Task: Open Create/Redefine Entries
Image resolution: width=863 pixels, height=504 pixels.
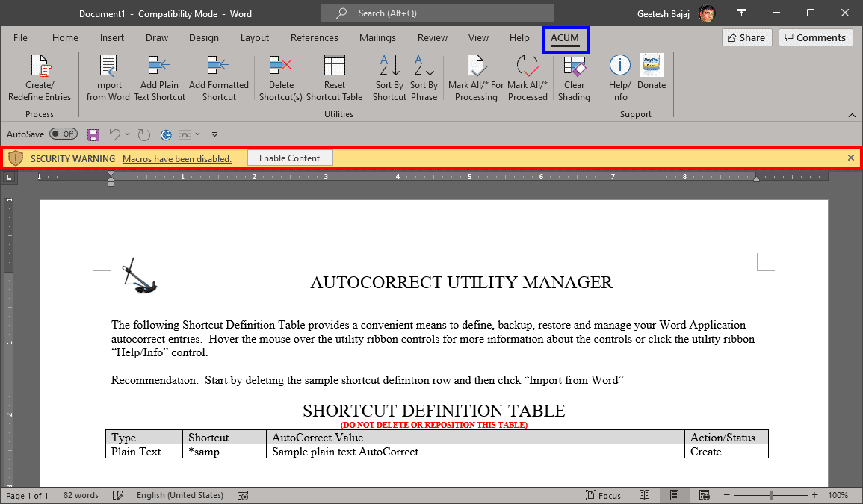Action: pos(39,75)
